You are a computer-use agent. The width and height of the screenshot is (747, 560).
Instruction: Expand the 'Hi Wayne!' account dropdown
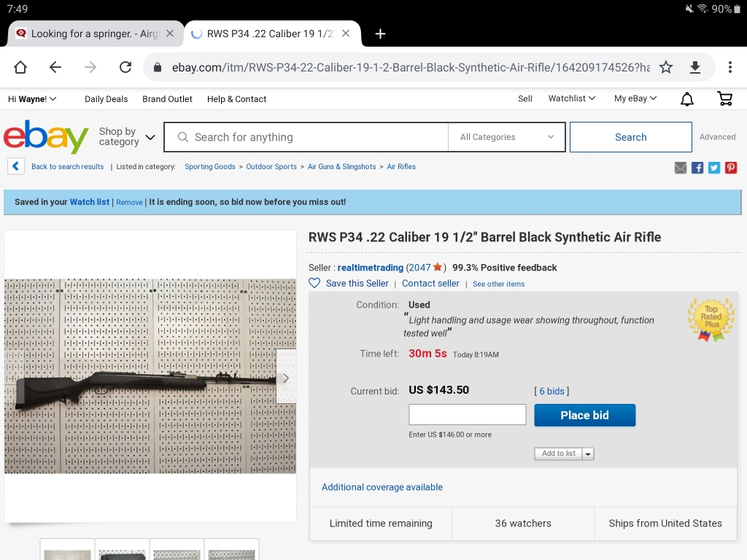[32, 99]
